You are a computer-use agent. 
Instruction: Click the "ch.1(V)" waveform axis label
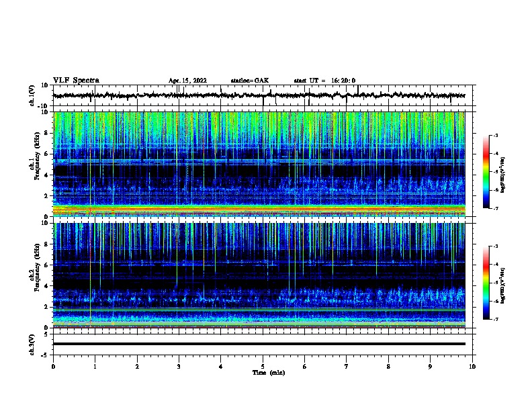[32, 95]
